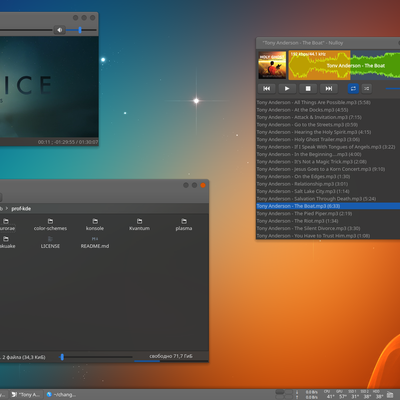This screenshot has height=400, width=400.
Task: Select If I Speak With Tongues track
Action: (x=328, y=147)
